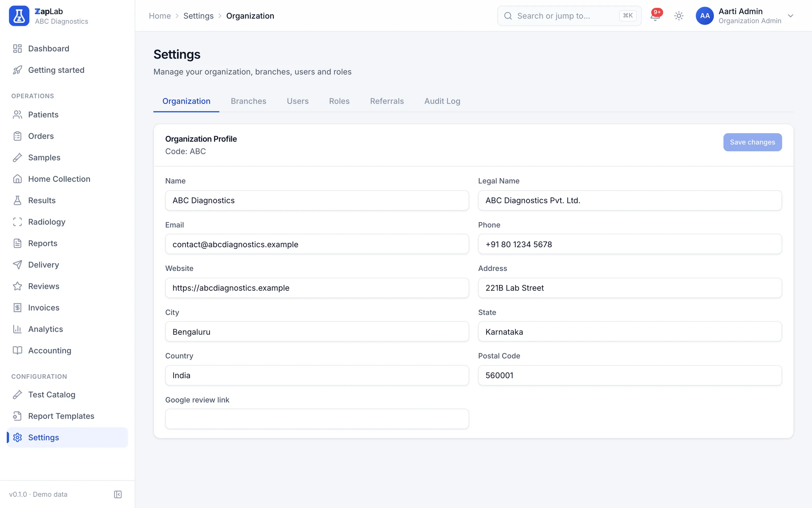
Task: Open the Results flask icon
Action: click(x=17, y=200)
